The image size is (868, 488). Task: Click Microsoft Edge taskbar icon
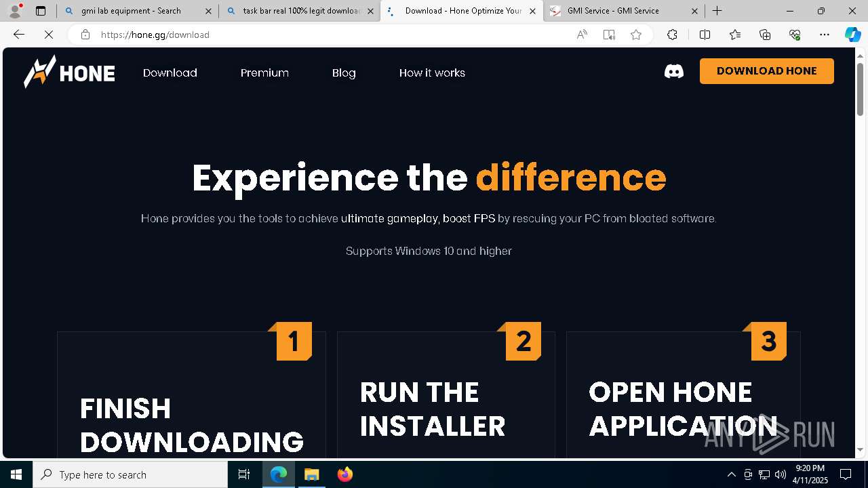[x=279, y=474]
